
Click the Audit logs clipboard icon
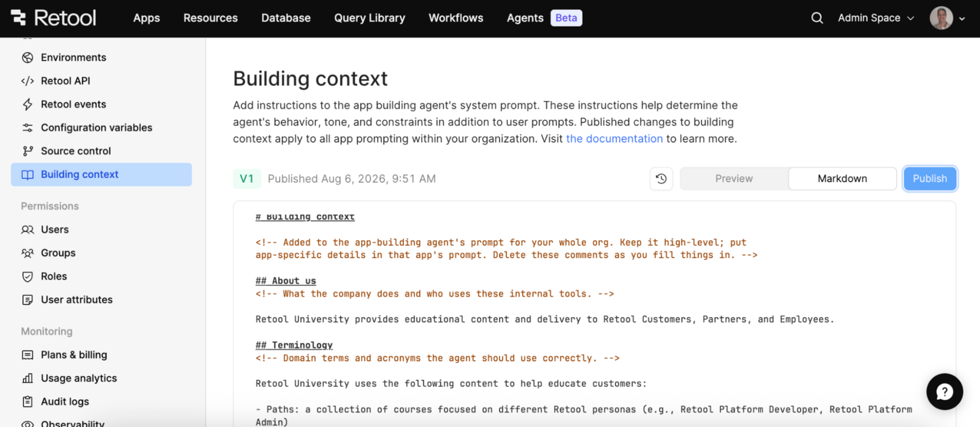tap(27, 402)
